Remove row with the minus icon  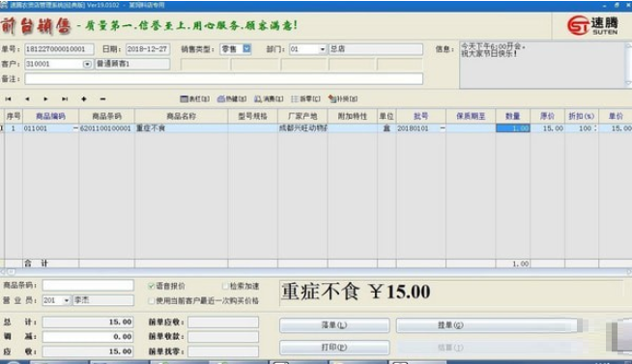point(102,99)
